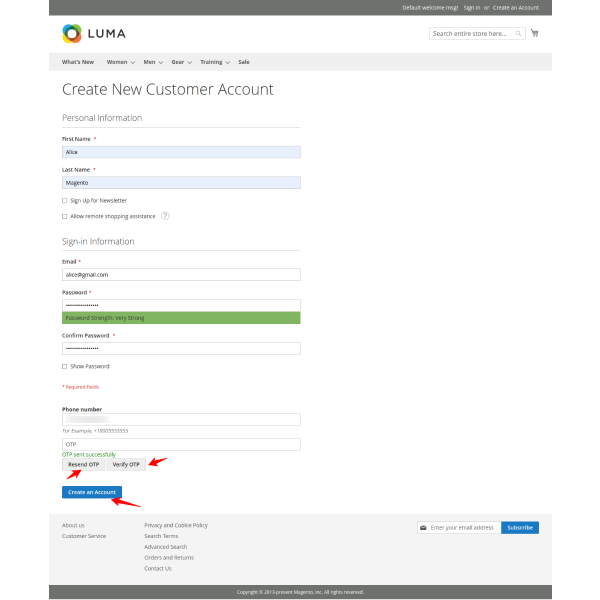Open the shopping cart icon
The height and width of the screenshot is (600, 600).
click(534, 33)
